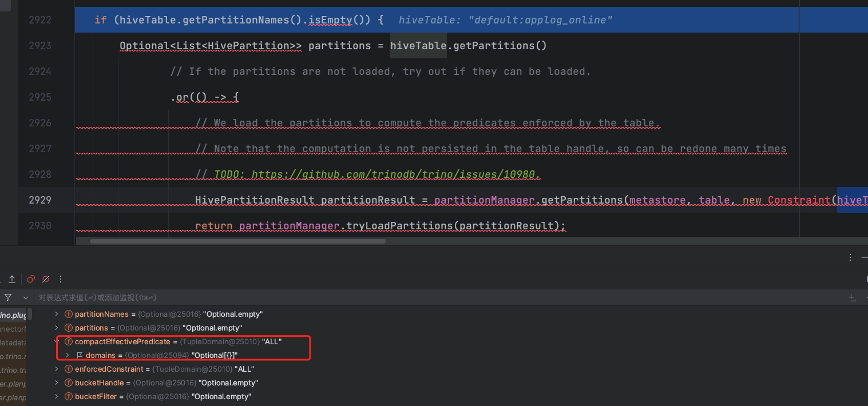Click the frames filter funnel icon
This screenshot has width=868, height=406.
8,297
